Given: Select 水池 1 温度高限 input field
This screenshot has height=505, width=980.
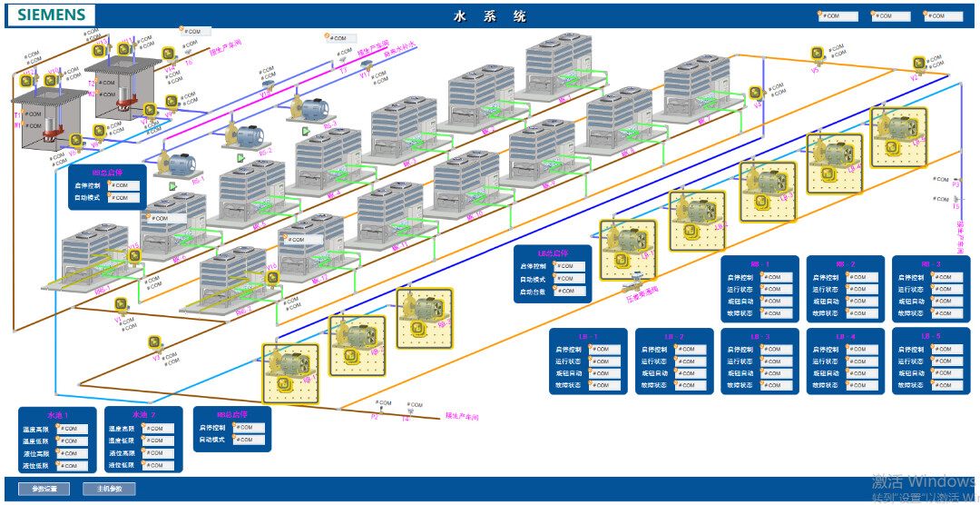Looking at the screenshot, I should 72,429.
